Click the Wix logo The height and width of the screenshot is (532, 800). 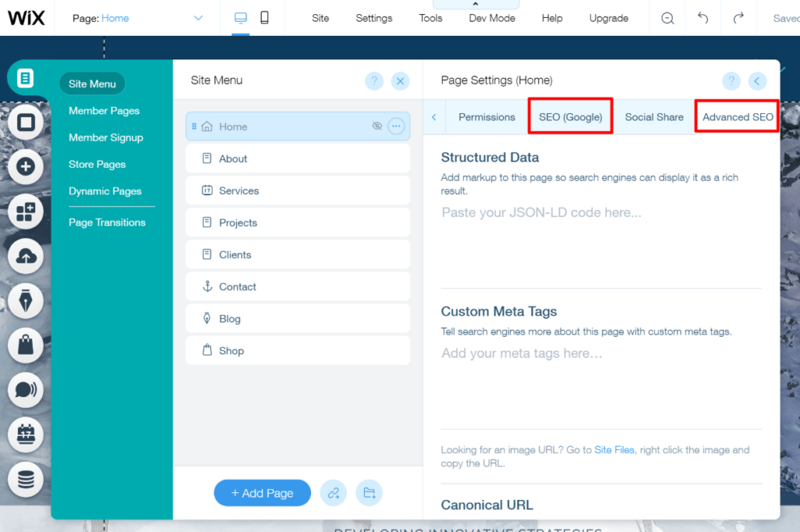[27, 18]
